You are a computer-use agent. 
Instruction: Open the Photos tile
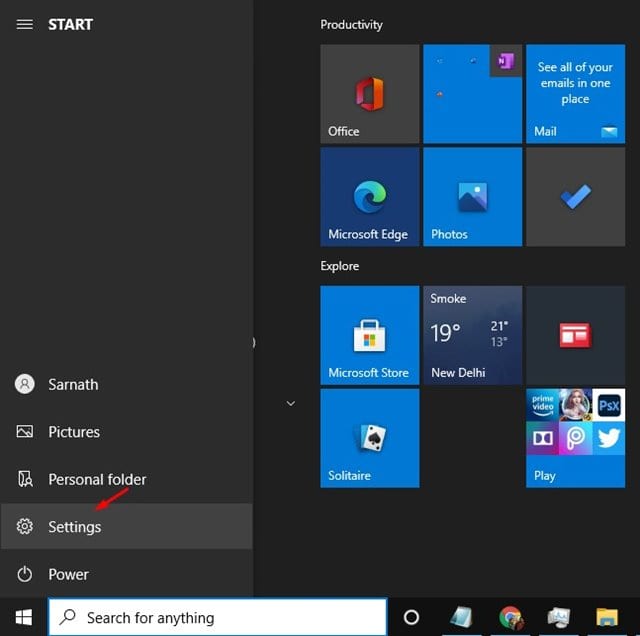click(x=472, y=197)
